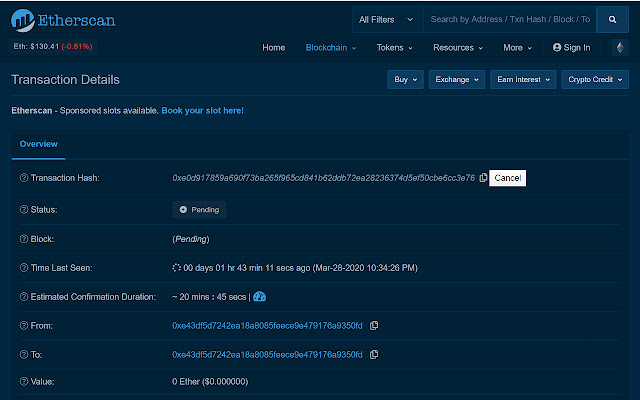Open the Earn Interest dropdown
640x400 pixels.
coord(523,80)
